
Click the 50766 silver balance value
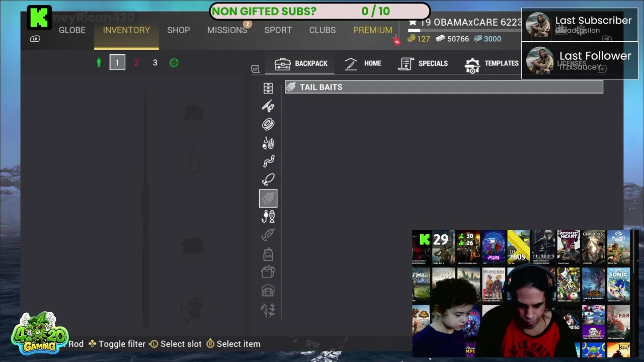[x=458, y=39]
